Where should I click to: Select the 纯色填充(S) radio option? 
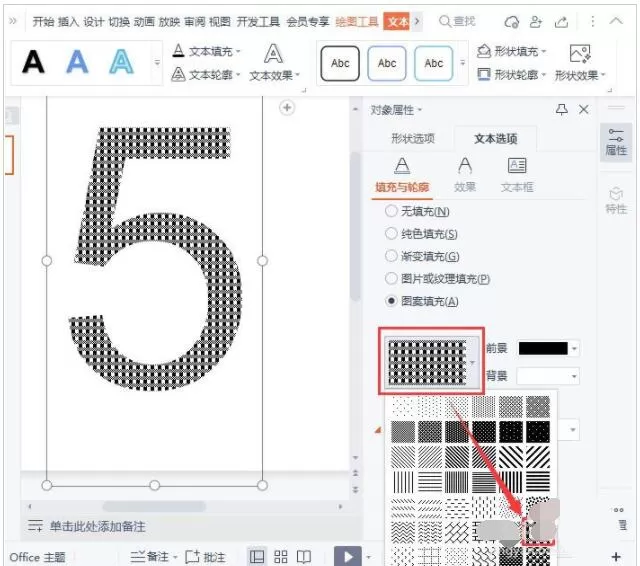pos(421,233)
